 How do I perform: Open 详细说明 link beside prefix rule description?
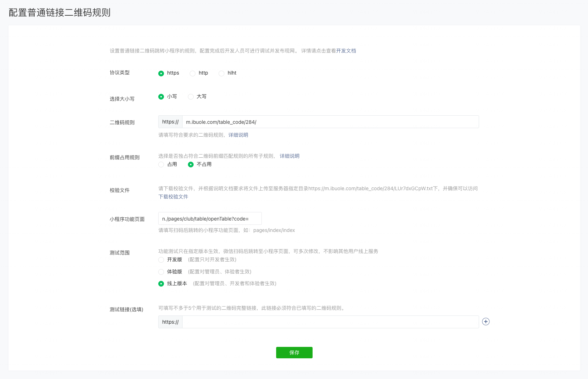(289, 156)
